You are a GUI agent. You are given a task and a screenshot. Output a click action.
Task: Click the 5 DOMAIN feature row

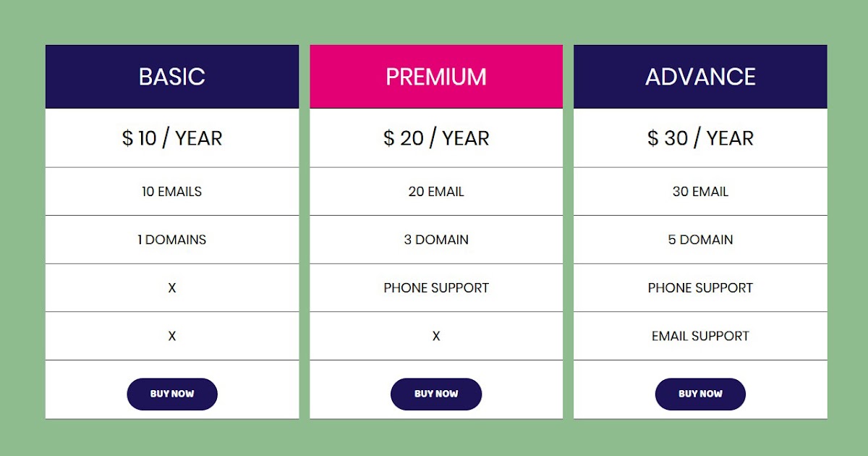coord(700,240)
